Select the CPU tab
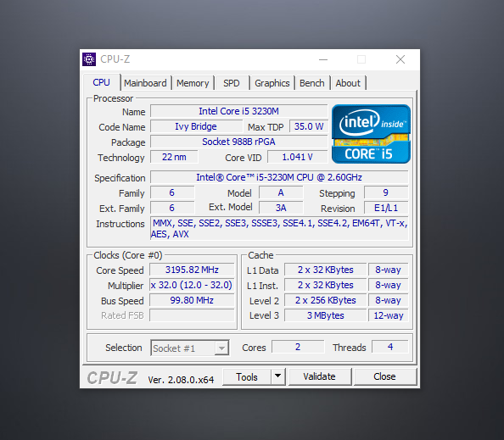 [x=101, y=82]
